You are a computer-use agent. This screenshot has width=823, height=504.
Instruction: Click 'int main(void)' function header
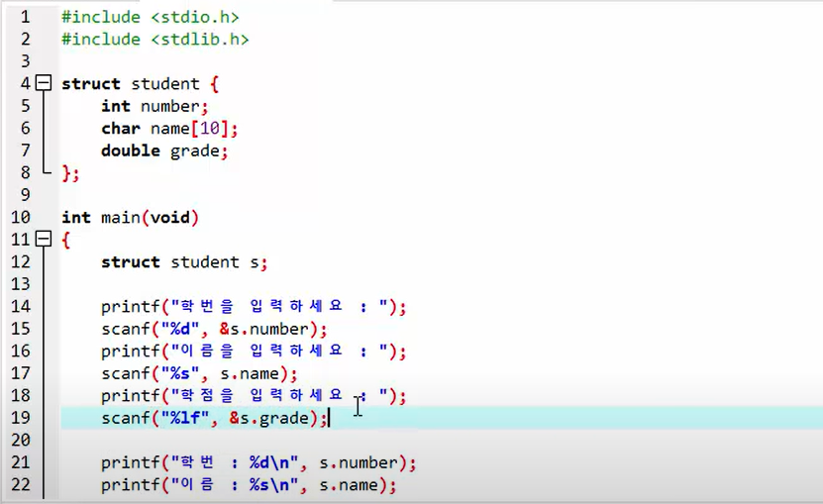(x=130, y=218)
